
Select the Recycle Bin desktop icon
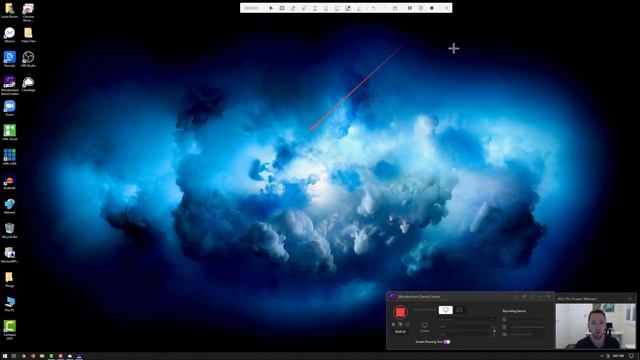coord(9,231)
